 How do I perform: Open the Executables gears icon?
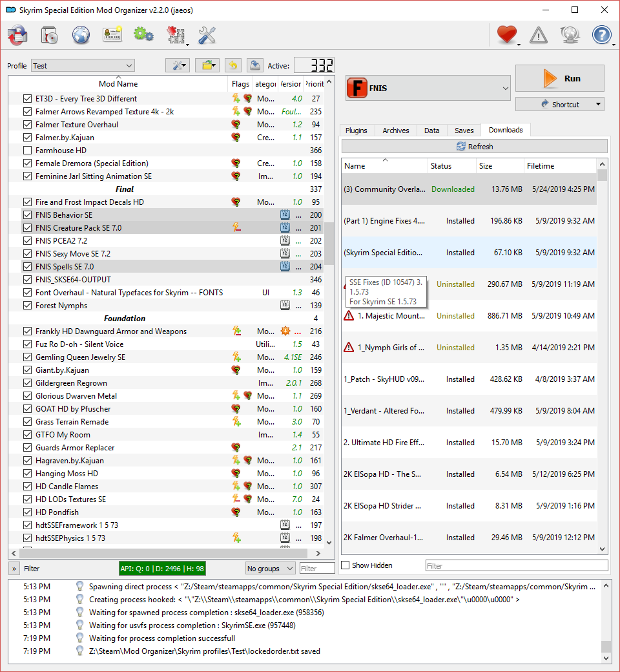coord(143,35)
